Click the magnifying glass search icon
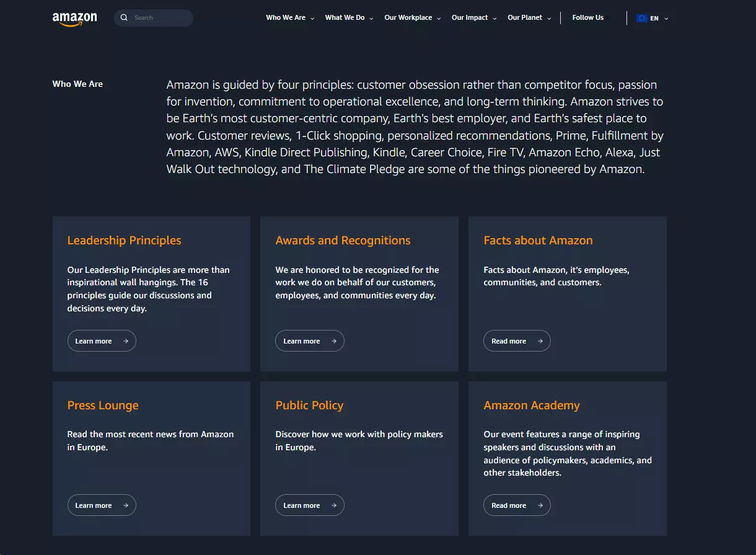This screenshot has width=756, height=555. (x=124, y=17)
